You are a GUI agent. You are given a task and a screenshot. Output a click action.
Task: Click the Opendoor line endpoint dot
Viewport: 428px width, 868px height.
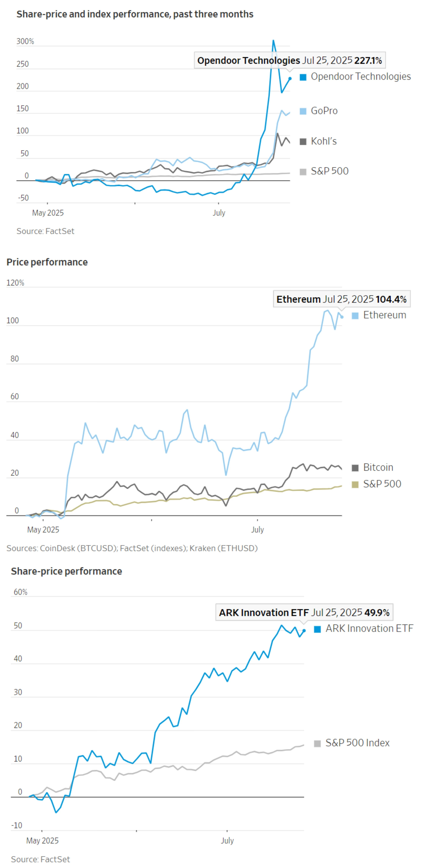290,78
